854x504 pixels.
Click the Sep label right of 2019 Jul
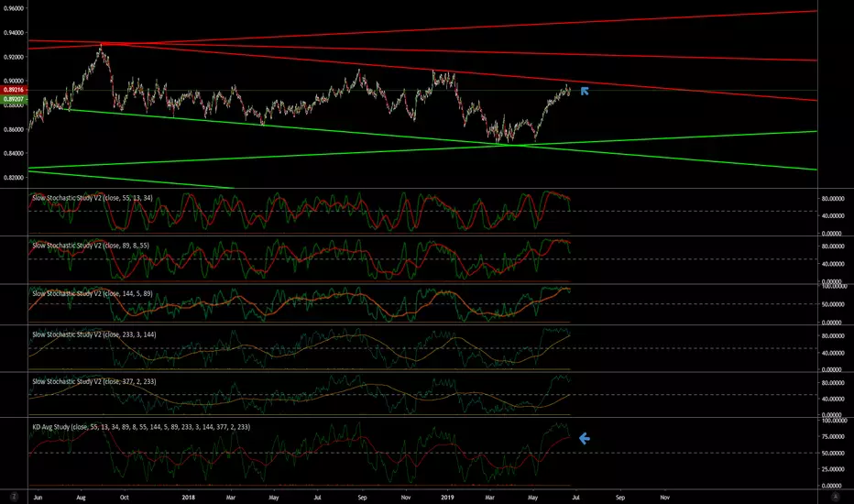(x=620, y=497)
